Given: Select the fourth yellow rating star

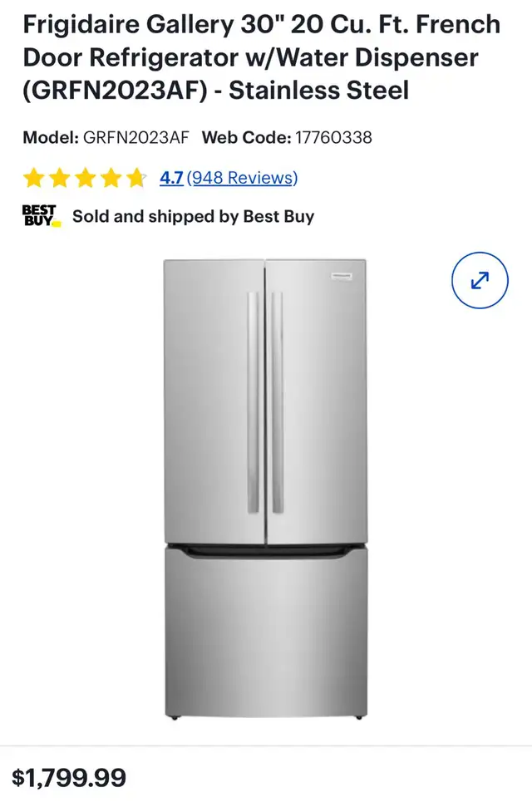Looking at the screenshot, I should 111,178.
